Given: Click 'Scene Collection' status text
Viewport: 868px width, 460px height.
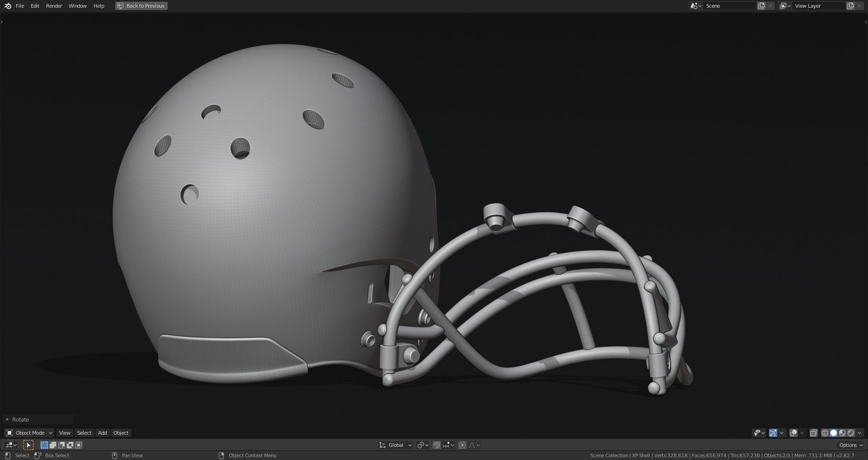Looking at the screenshot, I should point(609,455).
